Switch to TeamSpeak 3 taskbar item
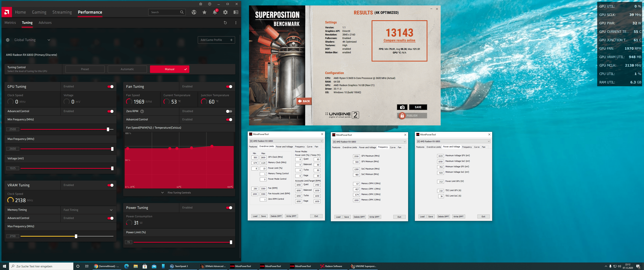644x270 pixels. pyautogui.click(x=182, y=266)
